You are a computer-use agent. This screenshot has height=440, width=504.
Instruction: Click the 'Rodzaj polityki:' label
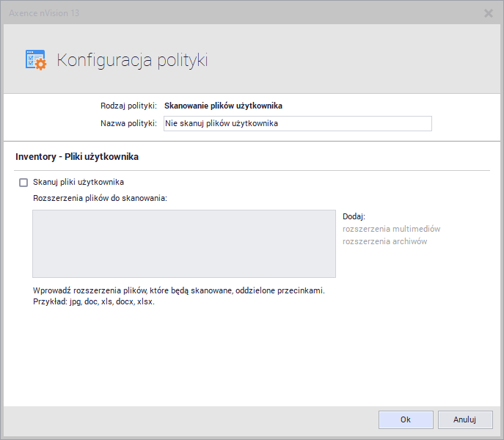click(128, 106)
